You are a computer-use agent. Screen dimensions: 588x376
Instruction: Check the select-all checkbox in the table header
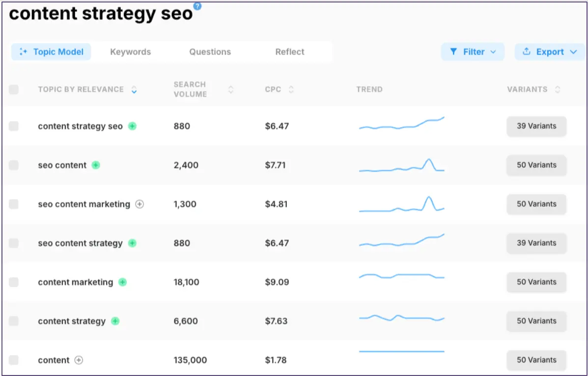coord(14,89)
